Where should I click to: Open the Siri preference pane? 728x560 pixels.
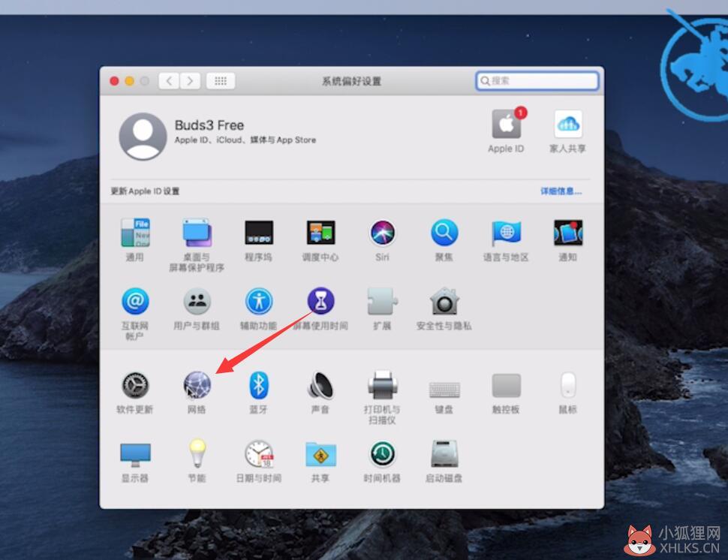(383, 233)
